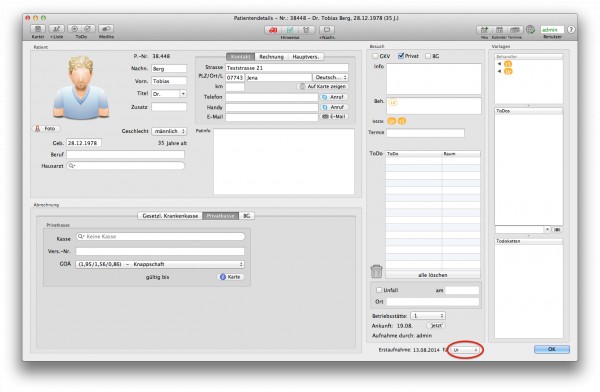Open the Kalender toolbar icon
The height and width of the screenshot is (392, 600).
(x=499, y=30)
